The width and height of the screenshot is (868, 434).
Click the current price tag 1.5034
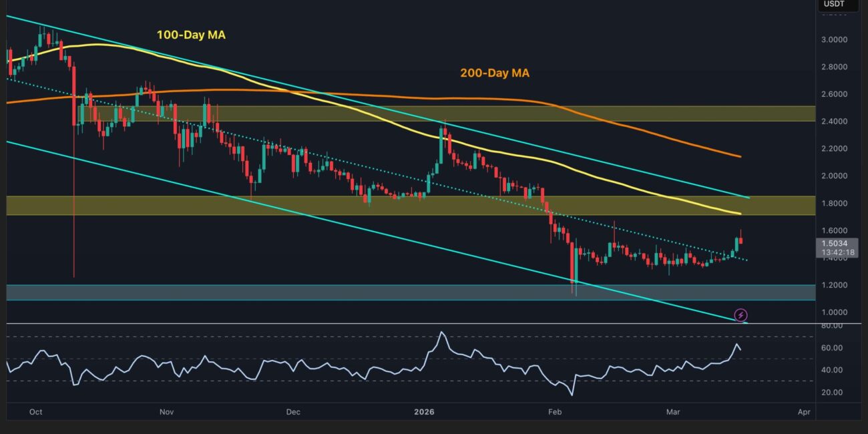click(x=839, y=244)
